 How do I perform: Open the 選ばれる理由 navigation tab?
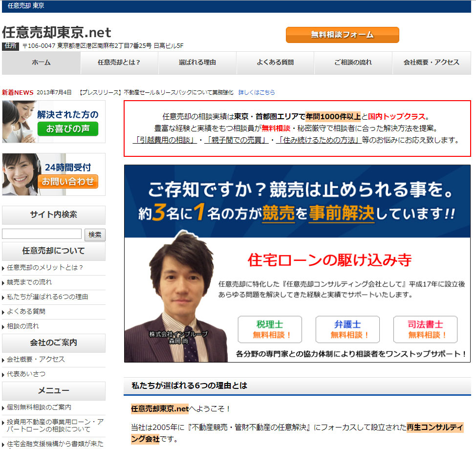[x=197, y=63]
